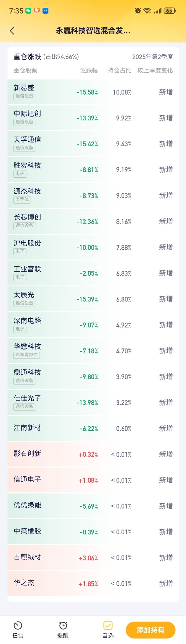186x644 pixels.
Task: Tap the Wi-Fi status icon
Action: point(147,11)
